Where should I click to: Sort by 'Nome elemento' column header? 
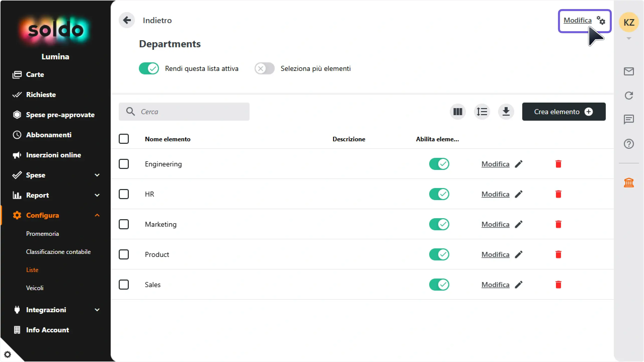168,139
